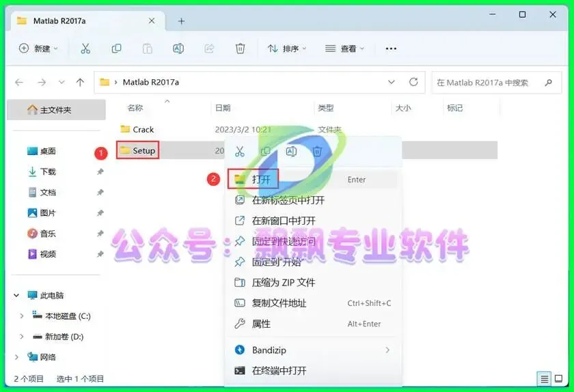
Task: Go up one folder level
Action: coord(80,83)
